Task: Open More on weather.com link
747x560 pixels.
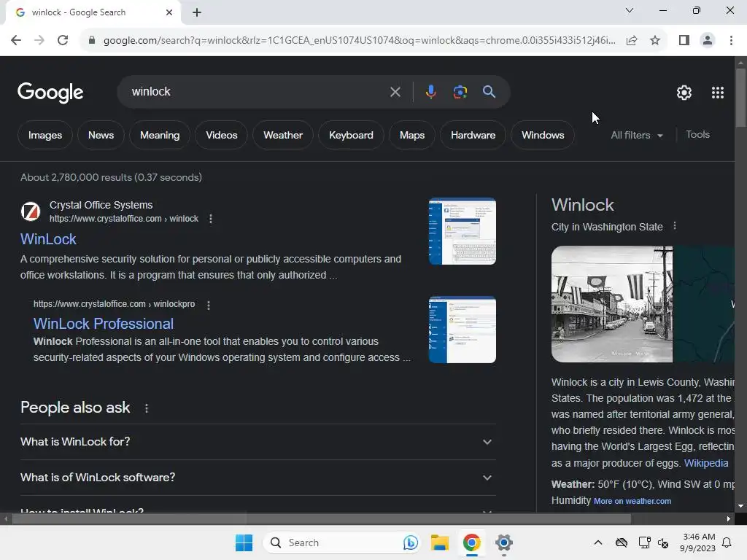Action: (x=632, y=501)
